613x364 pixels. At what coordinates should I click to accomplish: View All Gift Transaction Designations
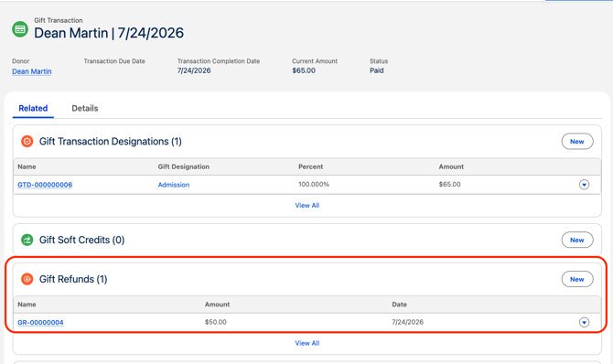[x=306, y=205]
